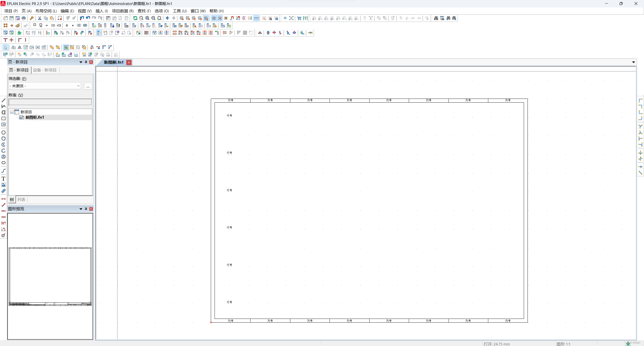Screen dimensions: 644x346
Task: Open the filter dropdown showing 未激活
Action: (x=45, y=86)
